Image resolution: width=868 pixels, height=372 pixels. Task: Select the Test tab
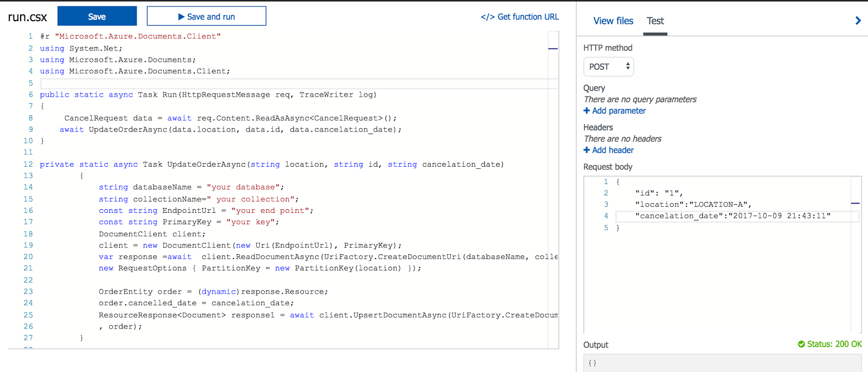(655, 21)
